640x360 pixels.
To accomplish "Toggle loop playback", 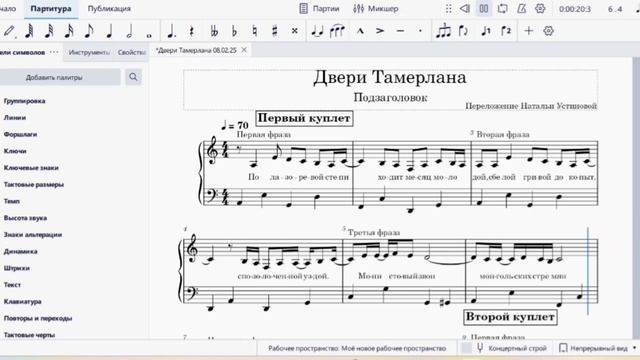I will point(503,9).
